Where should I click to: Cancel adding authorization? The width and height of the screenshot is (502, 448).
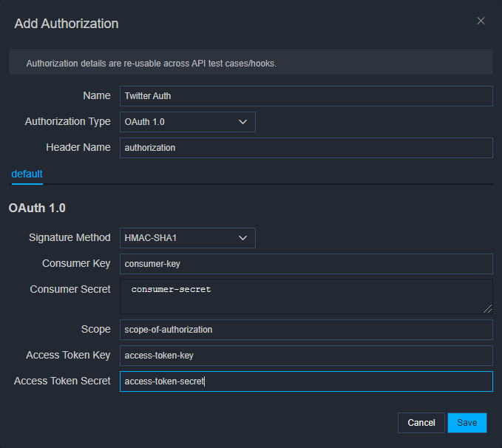click(x=421, y=423)
